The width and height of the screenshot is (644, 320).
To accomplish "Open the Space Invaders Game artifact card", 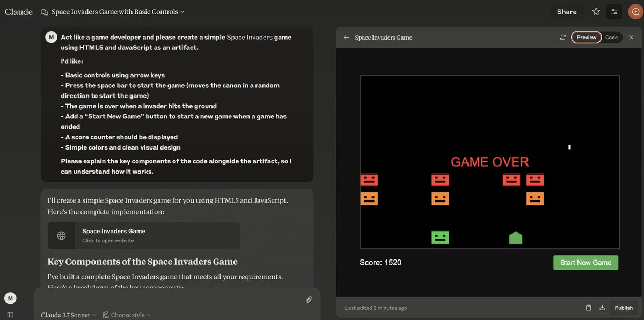I will point(144,235).
